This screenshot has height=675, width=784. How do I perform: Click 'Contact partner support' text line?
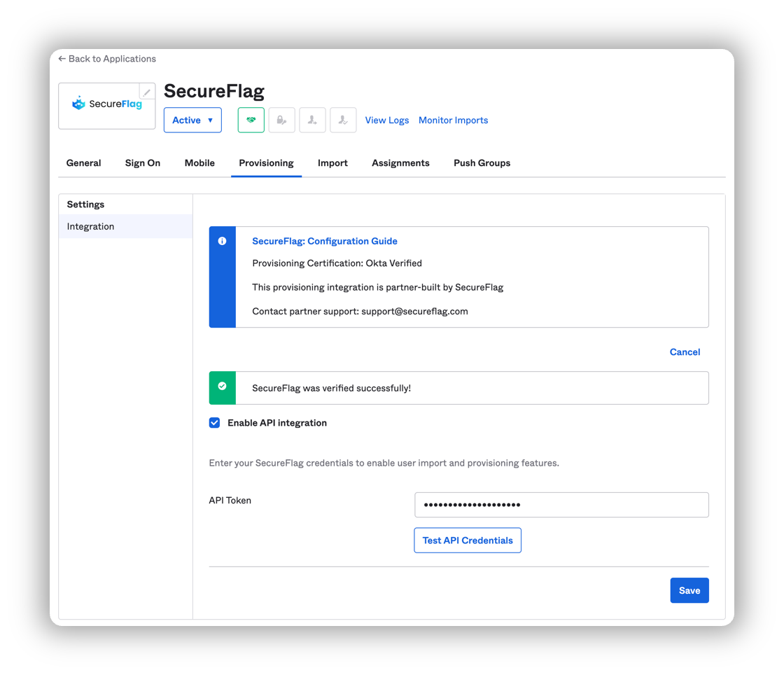click(x=360, y=312)
